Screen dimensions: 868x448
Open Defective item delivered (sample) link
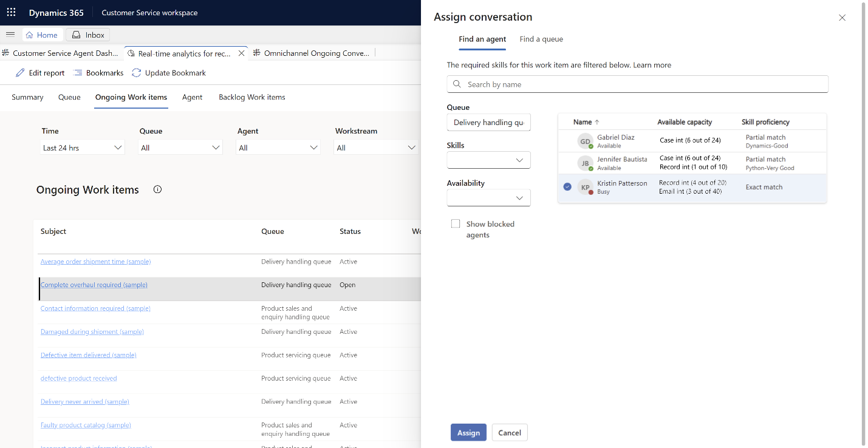[x=89, y=355]
